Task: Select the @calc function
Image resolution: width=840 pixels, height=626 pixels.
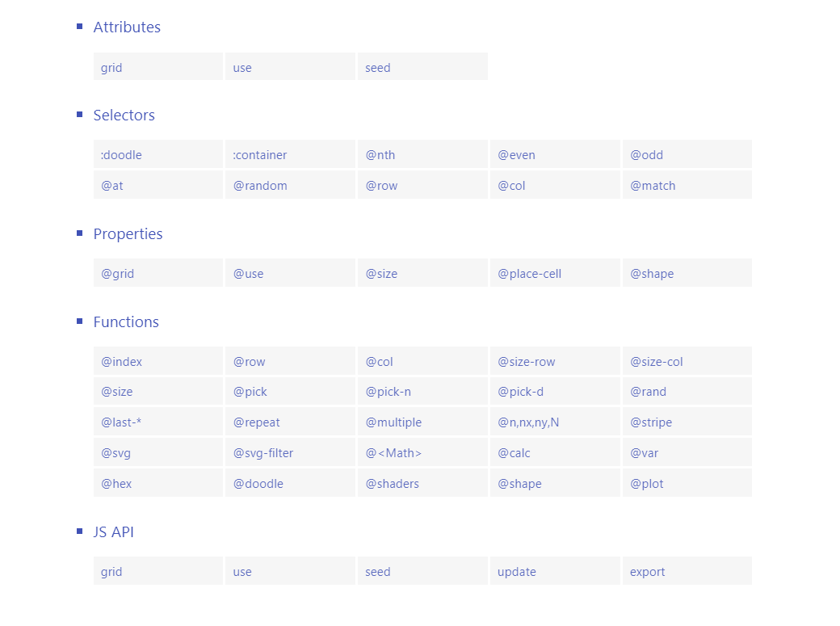Action: click(555, 452)
